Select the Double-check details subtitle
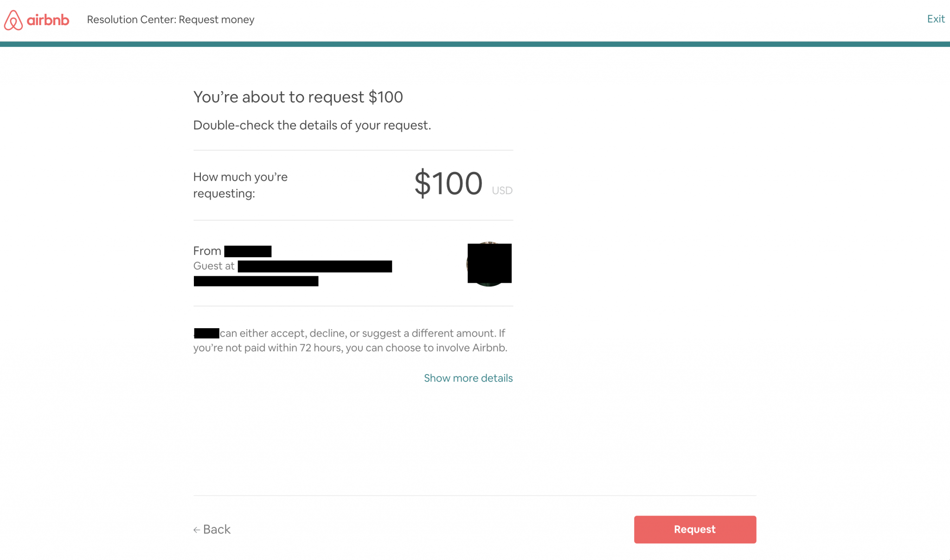This screenshot has width=950, height=560. coord(312,125)
